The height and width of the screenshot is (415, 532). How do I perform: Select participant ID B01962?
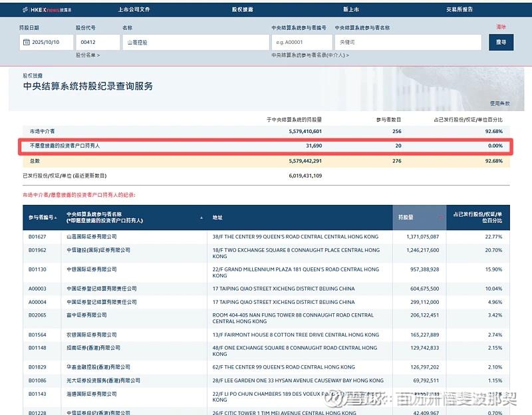37,250
